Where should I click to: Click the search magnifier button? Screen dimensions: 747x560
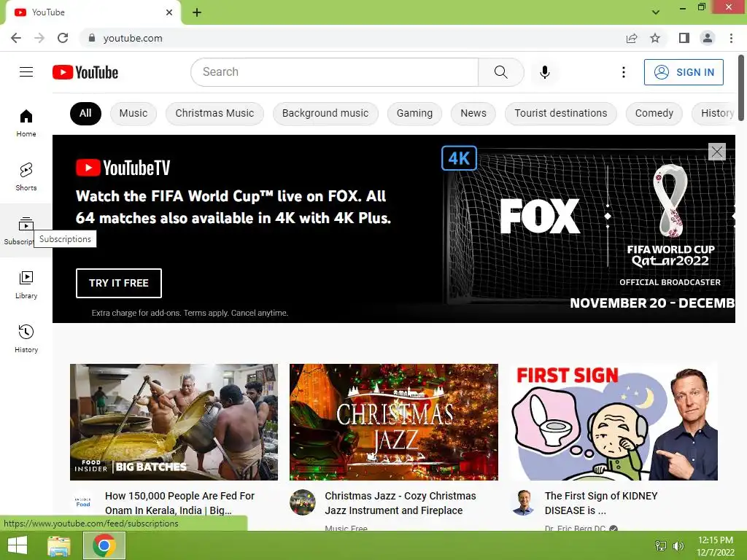coord(500,72)
